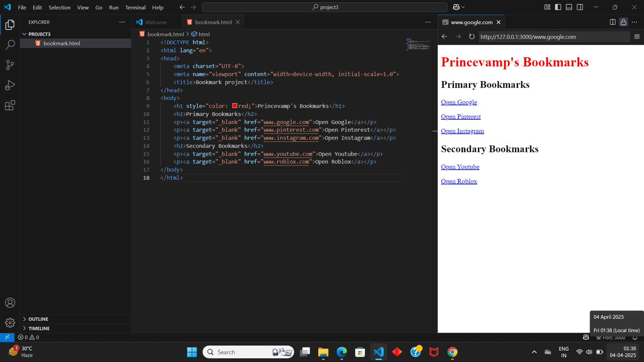Go forward in editor navigation history

tap(193, 8)
